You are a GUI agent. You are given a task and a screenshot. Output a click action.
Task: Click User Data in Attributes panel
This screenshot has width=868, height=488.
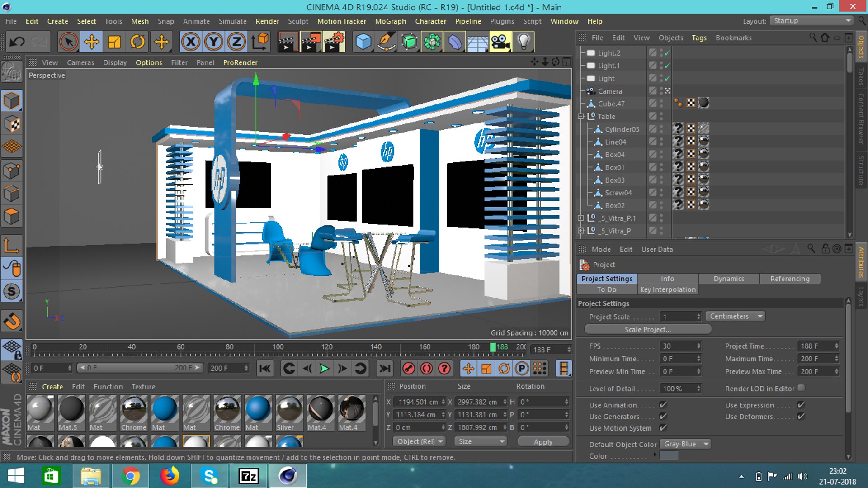click(657, 249)
